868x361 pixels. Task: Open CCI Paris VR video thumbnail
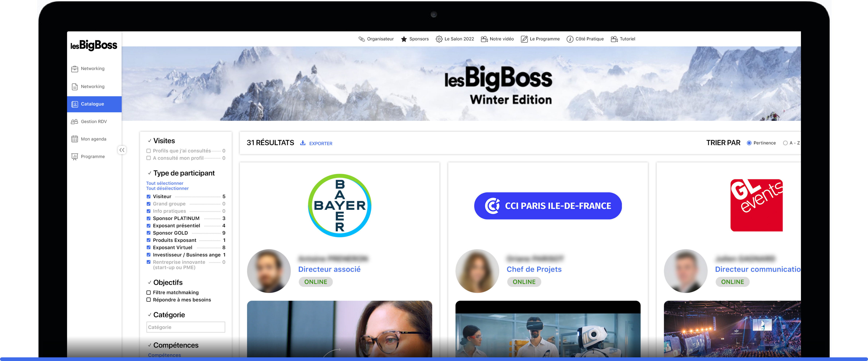click(x=548, y=329)
